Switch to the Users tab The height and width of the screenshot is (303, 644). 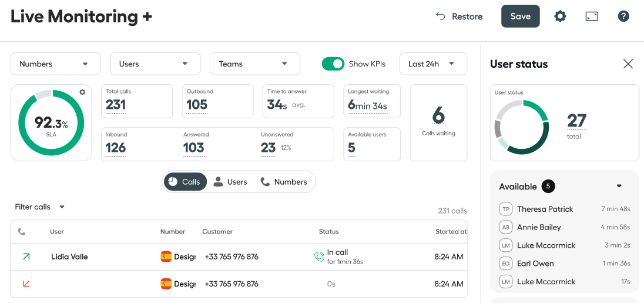pyautogui.click(x=230, y=182)
